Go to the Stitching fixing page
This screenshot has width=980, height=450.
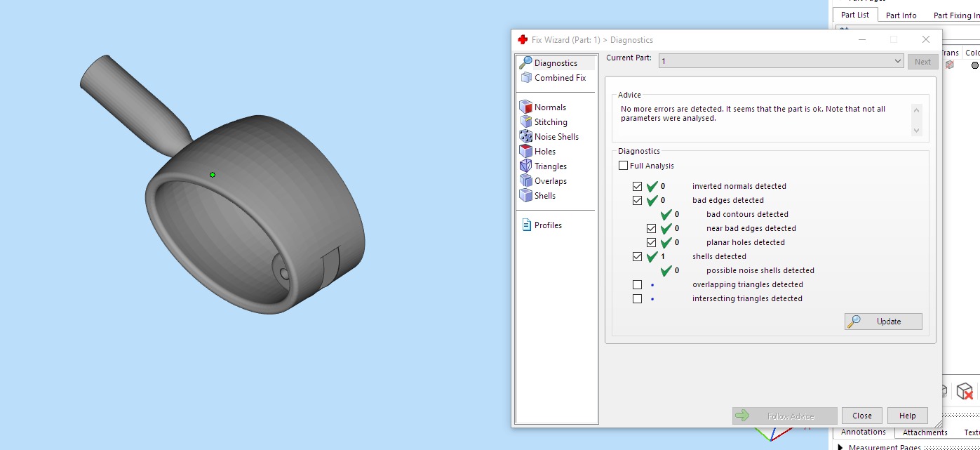coord(543,122)
